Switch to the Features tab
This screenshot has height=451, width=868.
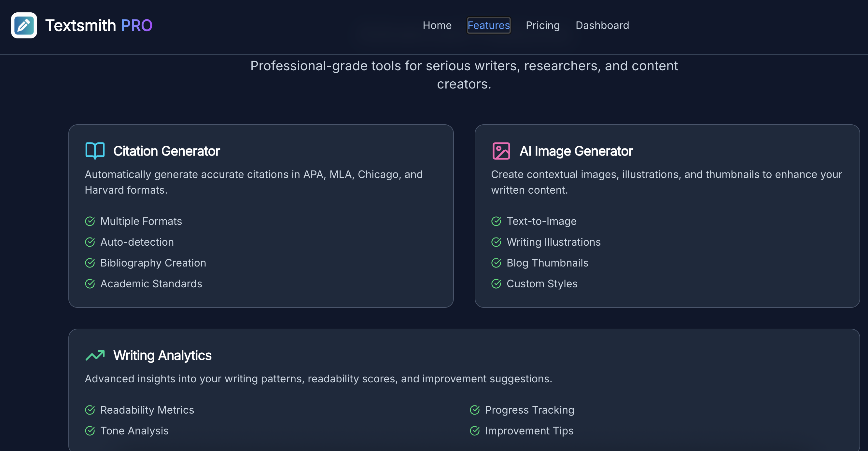488,25
